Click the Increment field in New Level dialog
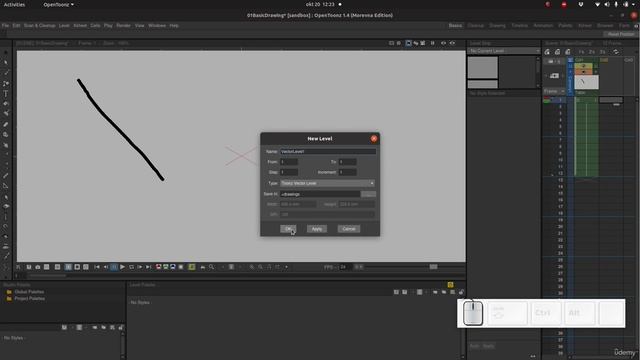Image resolution: width=640 pixels, height=360 pixels. coord(347,172)
